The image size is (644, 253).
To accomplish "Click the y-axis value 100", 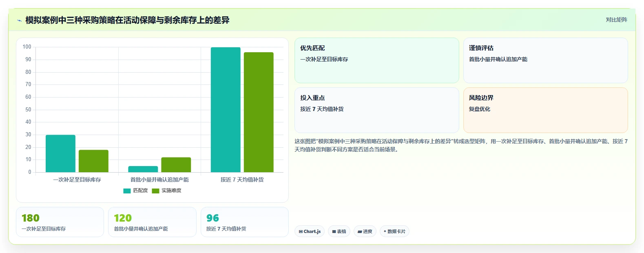I will point(27,47).
